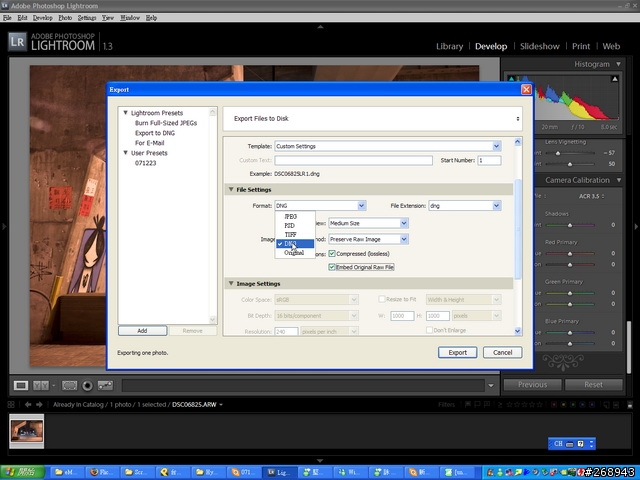640x480 pixels.
Task: Collapse the File Settings section
Action: click(x=231, y=189)
